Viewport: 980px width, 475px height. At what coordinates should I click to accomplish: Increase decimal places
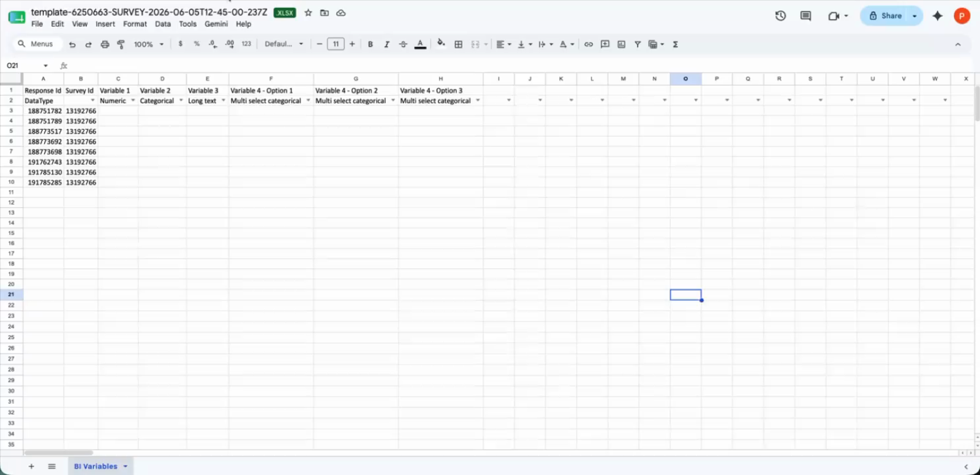pyautogui.click(x=230, y=44)
